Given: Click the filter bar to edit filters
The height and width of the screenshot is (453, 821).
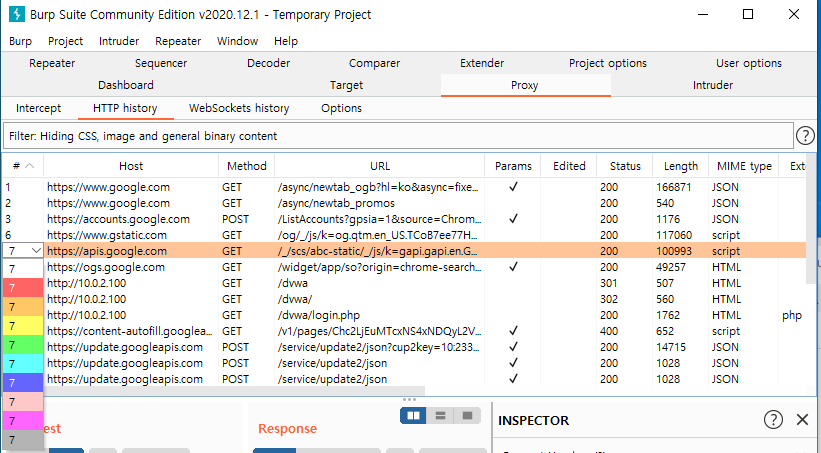Looking at the screenshot, I should [398, 136].
